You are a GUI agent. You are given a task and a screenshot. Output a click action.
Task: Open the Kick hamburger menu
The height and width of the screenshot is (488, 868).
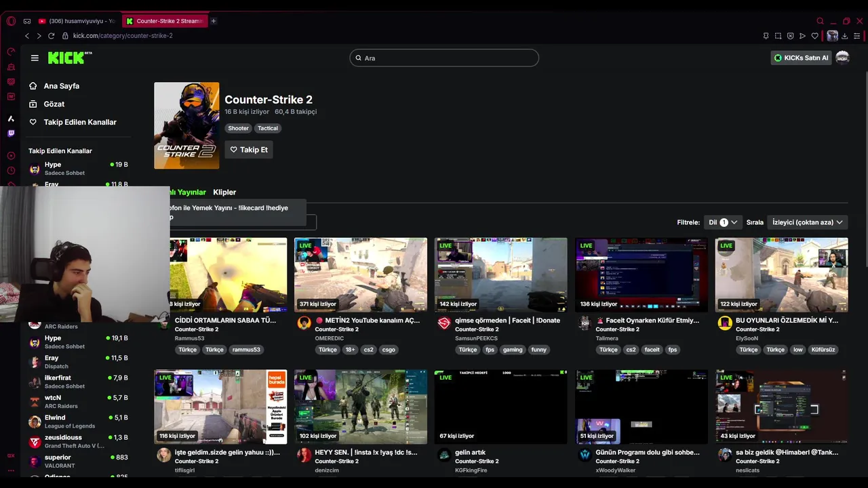tap(35, 58)
